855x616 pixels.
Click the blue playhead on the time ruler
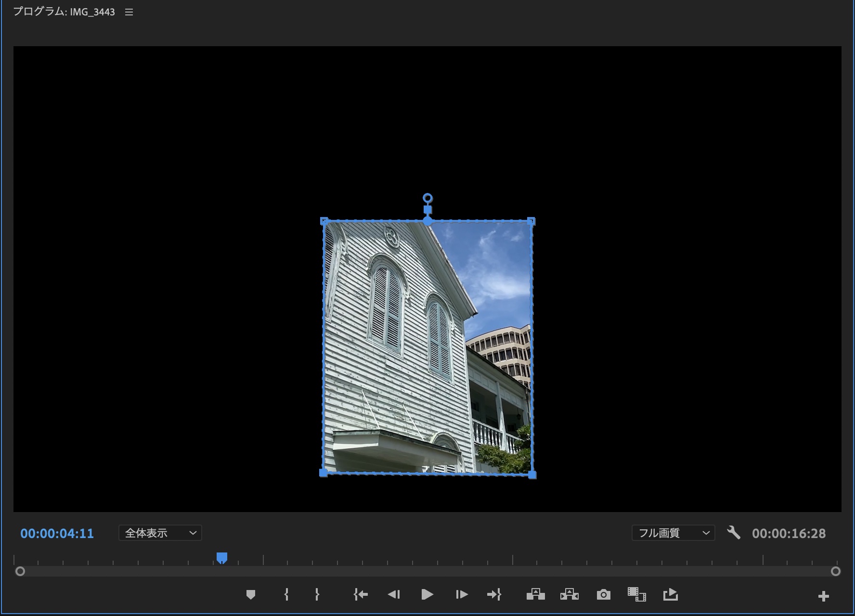click(221, 558)
